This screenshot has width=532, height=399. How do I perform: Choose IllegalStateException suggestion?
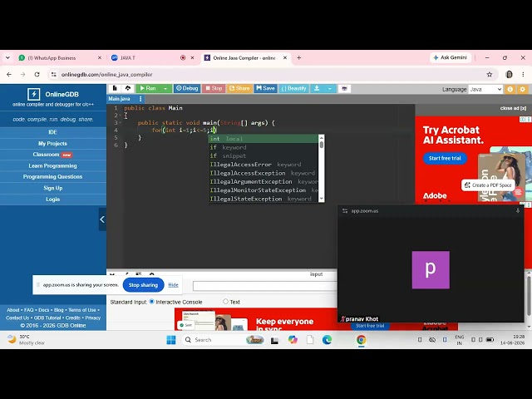[x=264, y=199]
